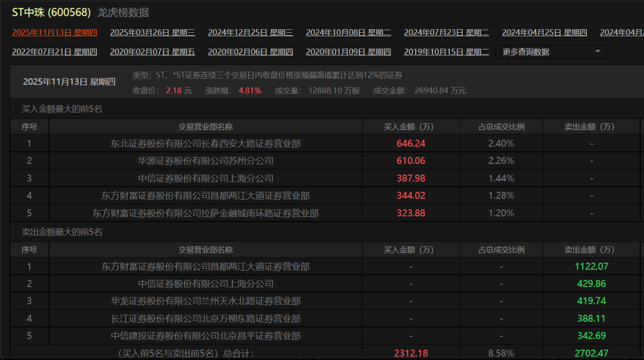Select date 2025年11月13日 星期四 link

[x=55, y=32]
